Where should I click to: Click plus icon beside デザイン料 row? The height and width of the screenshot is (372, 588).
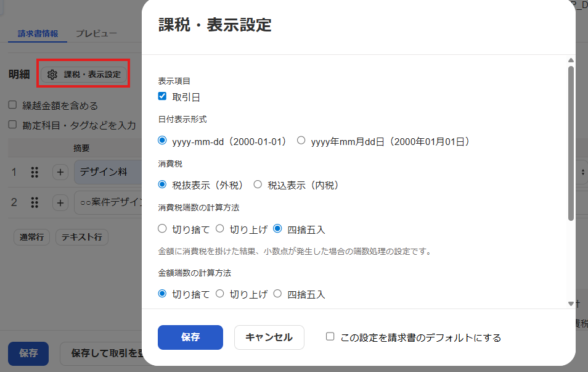(x=60, y=172)
